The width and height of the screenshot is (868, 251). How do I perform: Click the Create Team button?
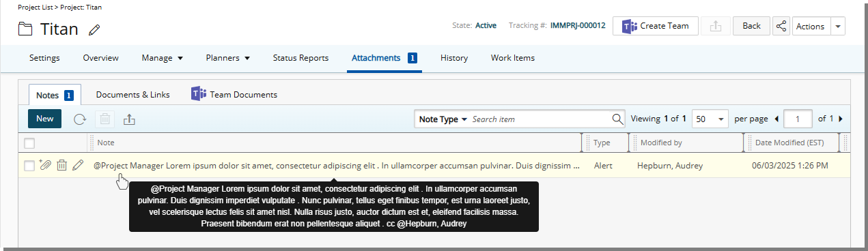pos(656,26)
